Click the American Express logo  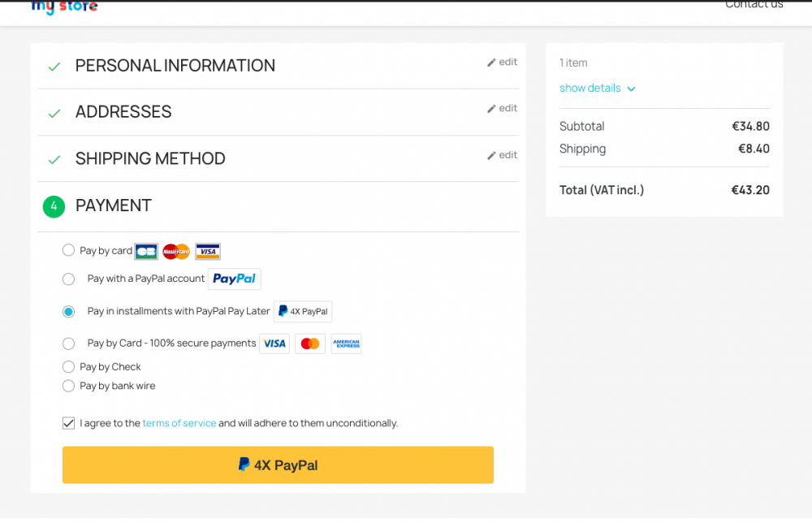pyautogui.click(x=347, y=344)
